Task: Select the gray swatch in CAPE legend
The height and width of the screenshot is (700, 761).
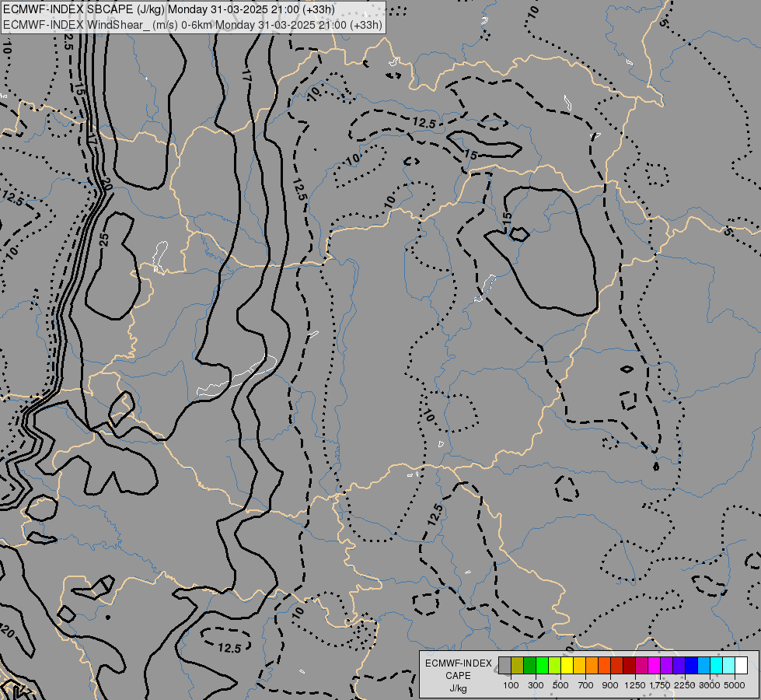Action: pos(504,665)
